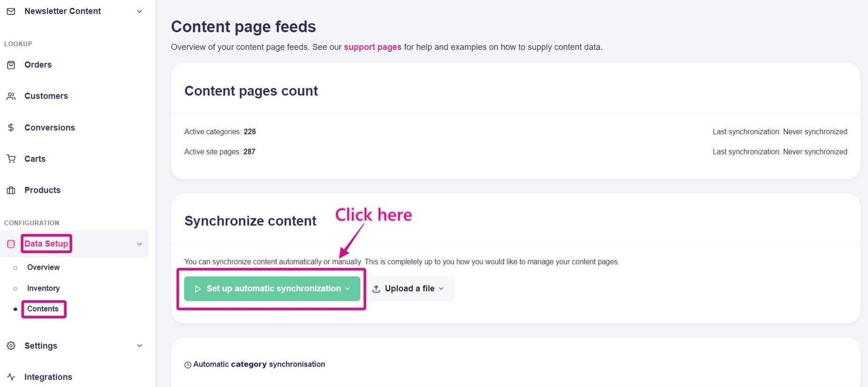Screen dimensions: 868x387
Task: Open the Upload a file dropdown
Action: click(409, 289)
